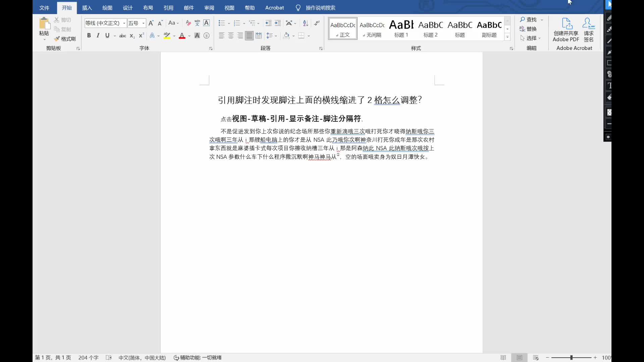This screenshot has height=362, width=644.
Task: Click the Copy (复制) button
Action: (x=63, y=29)
